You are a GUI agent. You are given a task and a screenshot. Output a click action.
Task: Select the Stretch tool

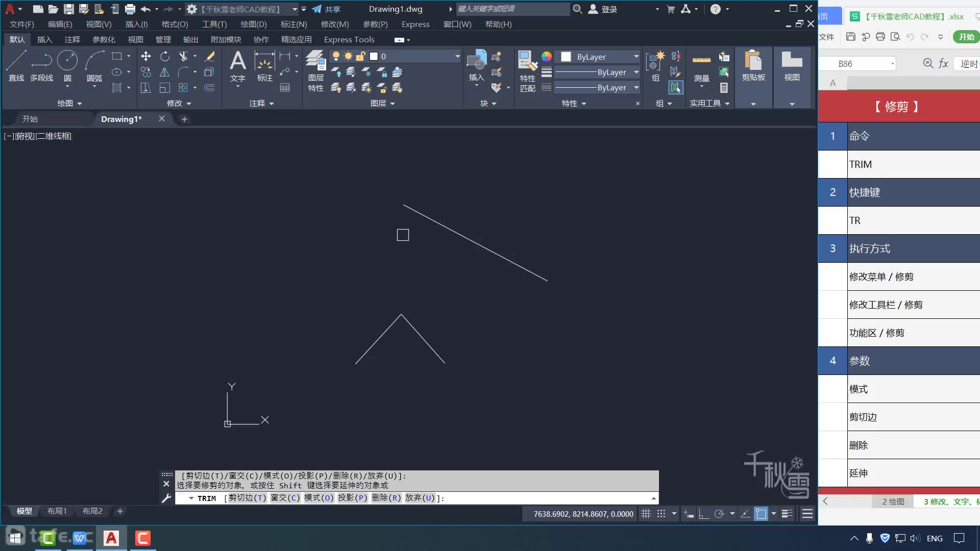(146, 88)
